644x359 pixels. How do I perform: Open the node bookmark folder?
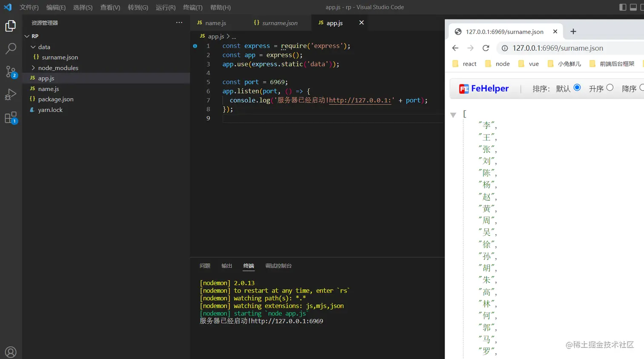coord(497,64)
